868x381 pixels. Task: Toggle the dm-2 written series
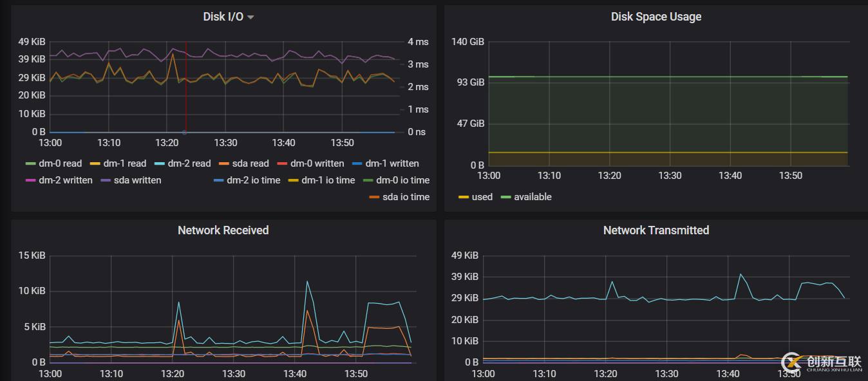pyautogui.click(x=66, y=180)
